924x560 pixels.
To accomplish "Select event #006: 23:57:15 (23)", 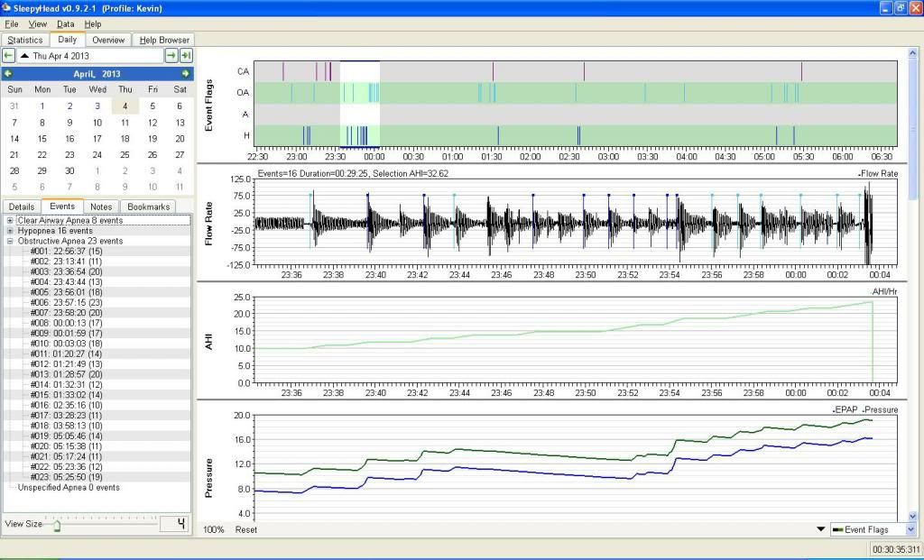I will pos(66,303).
